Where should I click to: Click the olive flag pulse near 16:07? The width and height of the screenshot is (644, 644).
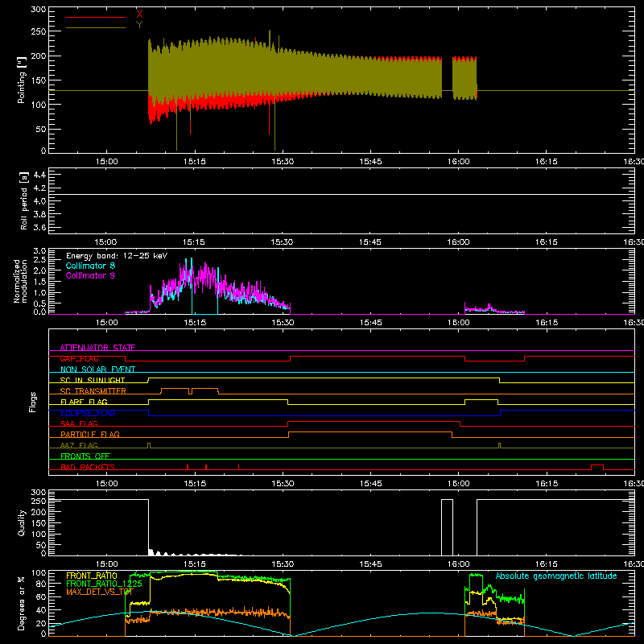pos(499,445)
